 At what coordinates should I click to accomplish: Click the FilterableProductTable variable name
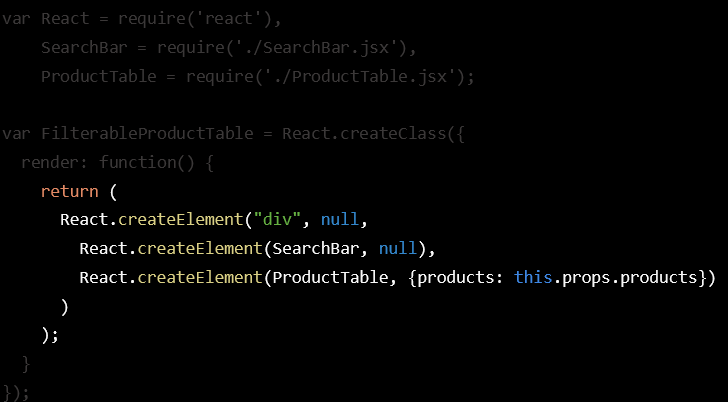147,134
